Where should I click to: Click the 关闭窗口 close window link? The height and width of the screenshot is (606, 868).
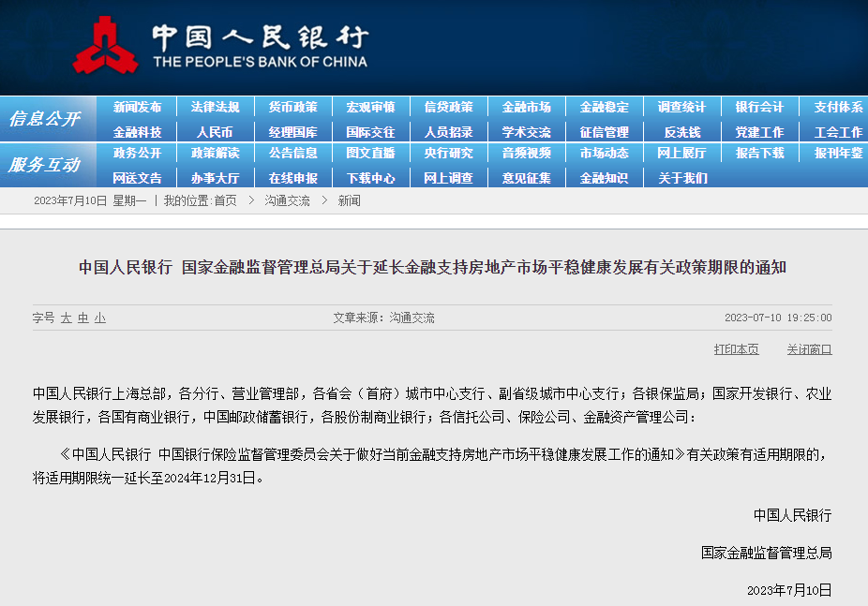pos(809,349)
